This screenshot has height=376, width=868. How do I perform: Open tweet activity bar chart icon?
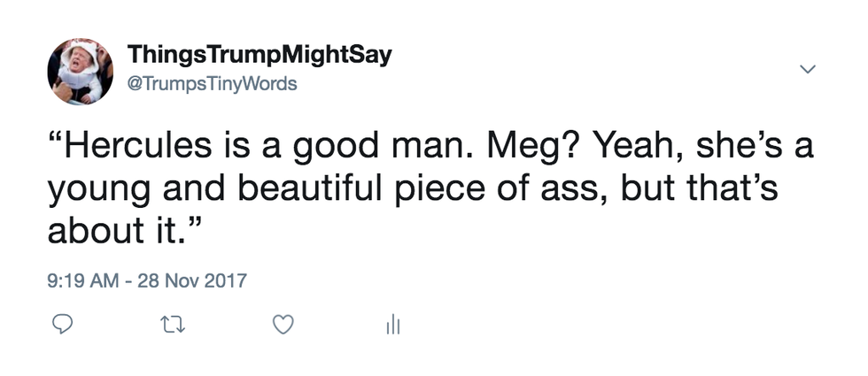pos(392,326)
